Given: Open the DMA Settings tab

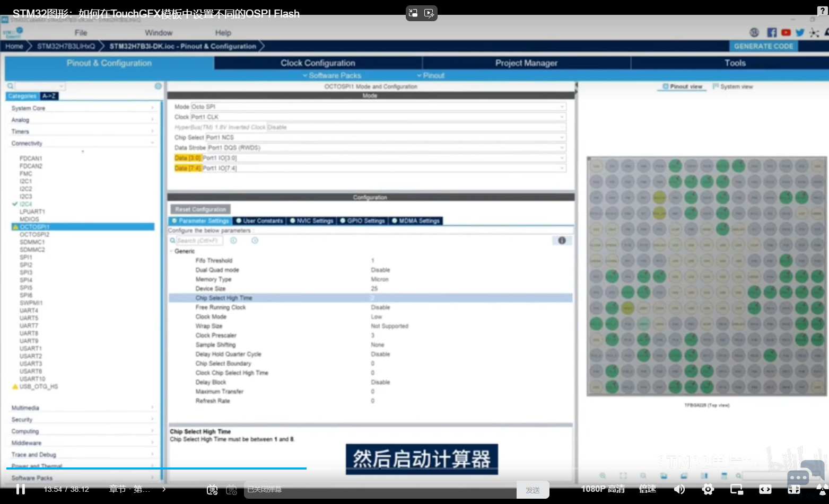Looking at the screenshot, I should click(416, 220).
